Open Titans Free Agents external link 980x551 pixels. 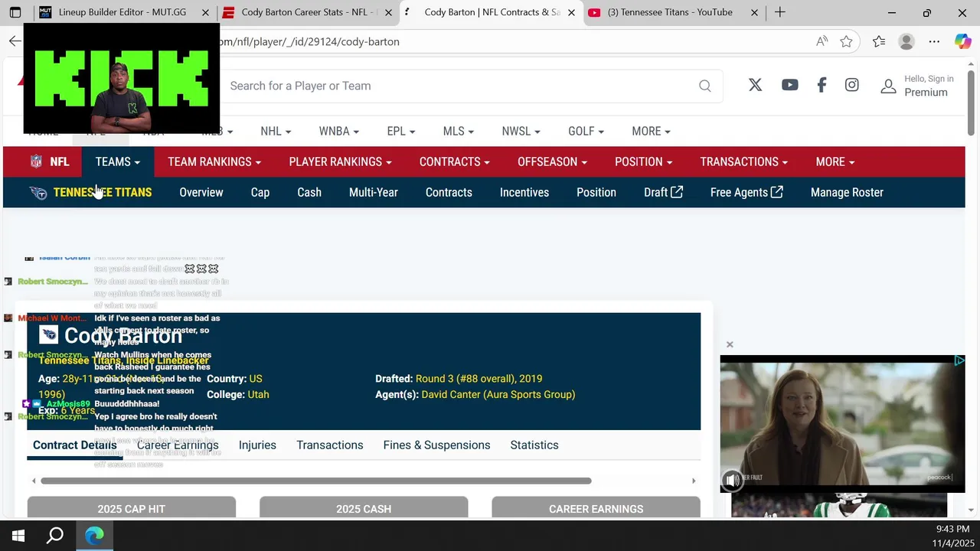click(x=746, y=192)
